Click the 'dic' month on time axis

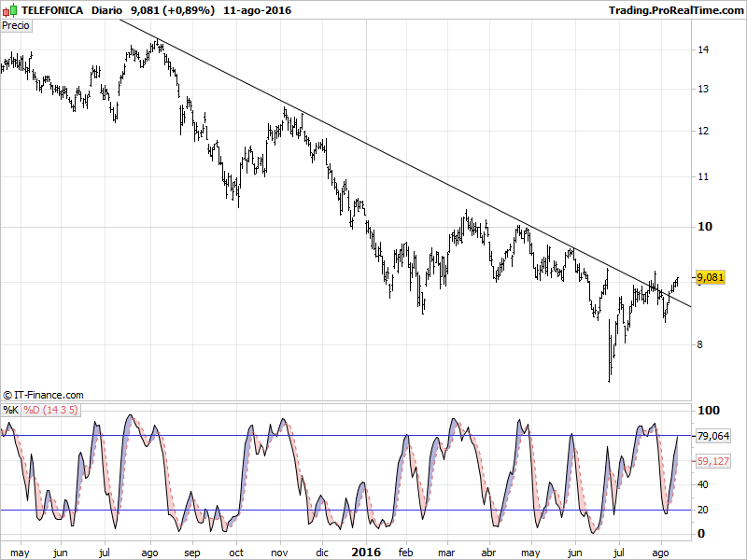[x=322, y=553]
